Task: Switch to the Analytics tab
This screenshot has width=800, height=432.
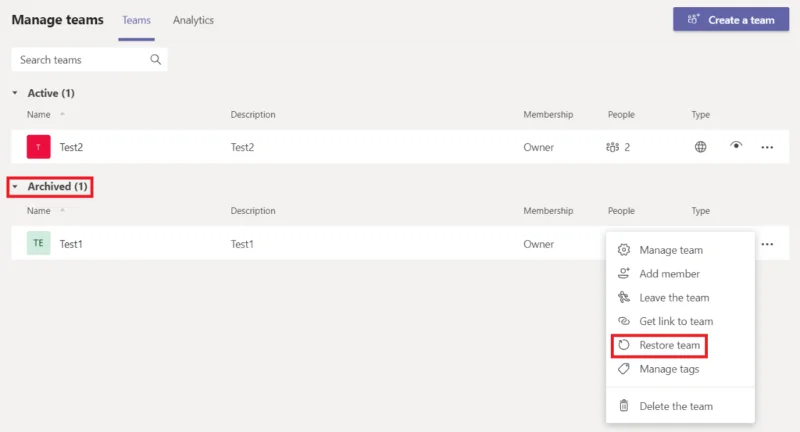Action: coord(193,20)
